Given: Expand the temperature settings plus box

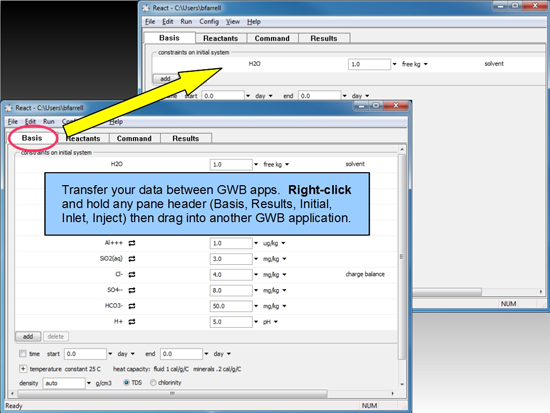Looking at the screenshot, I should pyautogui.click(x=23, y=369).
